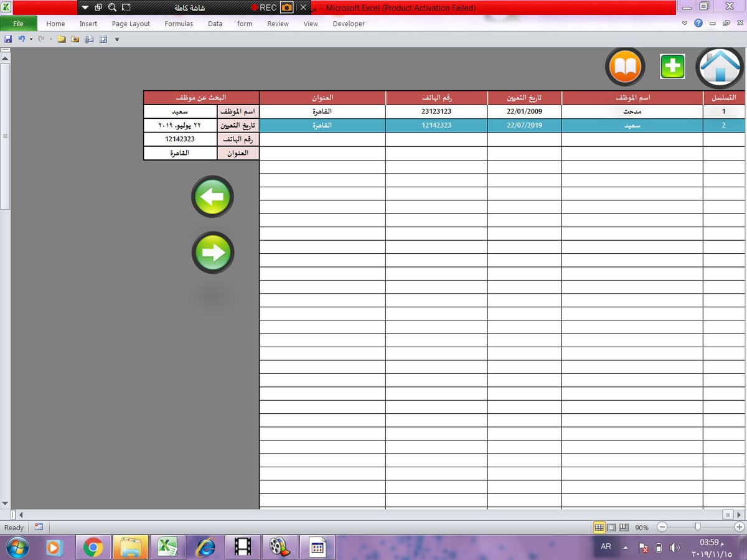This screenshot has width=747, height=560.
Task: Open the File tab
Action: tap(18, 24)
